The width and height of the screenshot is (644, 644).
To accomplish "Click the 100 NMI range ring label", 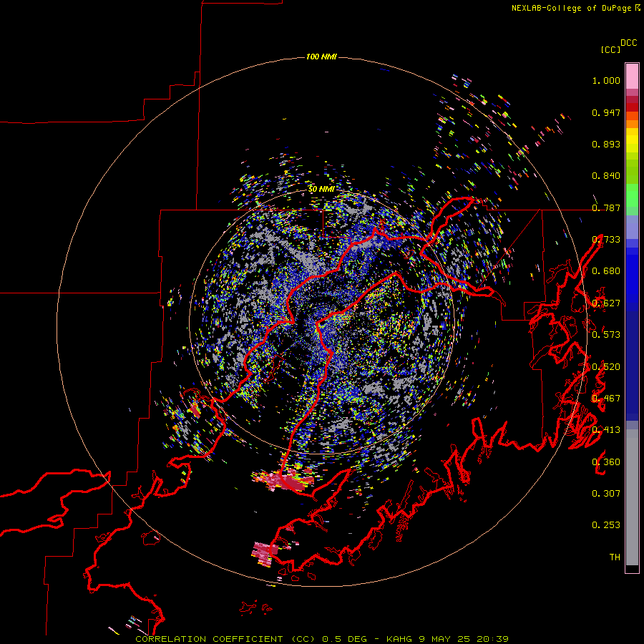I will click(321, 57).
